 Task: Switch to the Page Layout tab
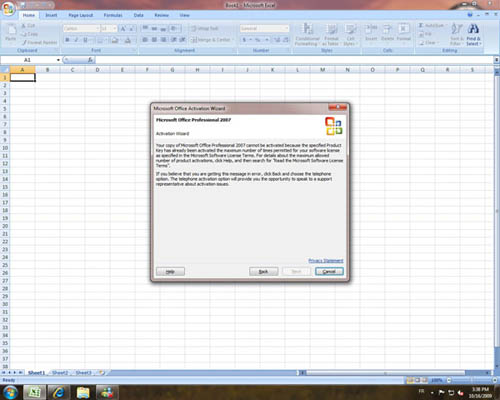(81, 15)
